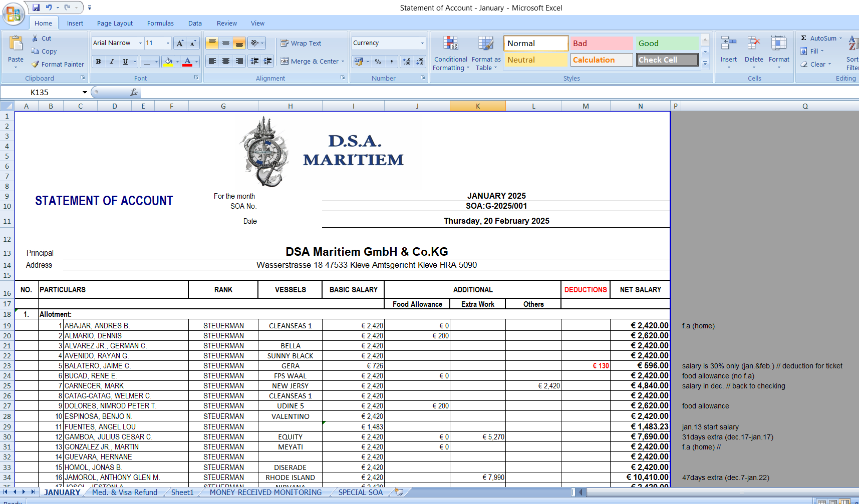
Task: Open Conditional Formatting menu
Action: pyautogui.click(x=451, y=53)
